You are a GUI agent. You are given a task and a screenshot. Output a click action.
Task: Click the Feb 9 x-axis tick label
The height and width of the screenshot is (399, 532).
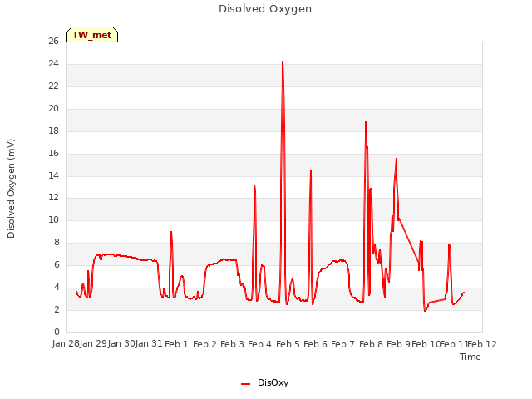coord(398,344)
